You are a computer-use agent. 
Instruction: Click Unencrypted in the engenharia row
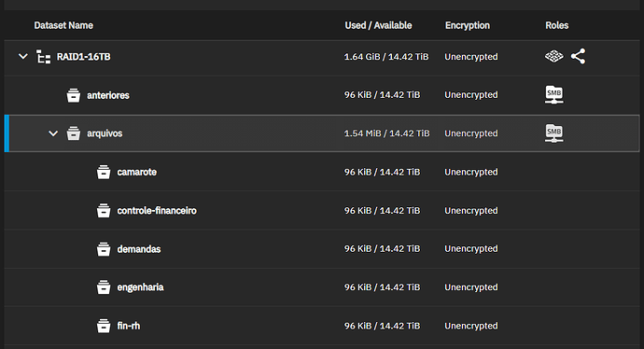[x=471, y=287]
